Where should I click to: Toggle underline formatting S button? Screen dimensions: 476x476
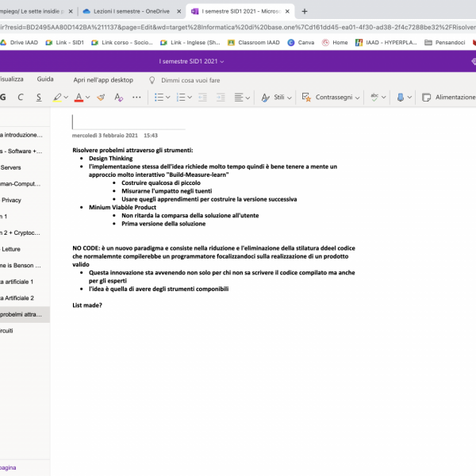tap(39, 97)
